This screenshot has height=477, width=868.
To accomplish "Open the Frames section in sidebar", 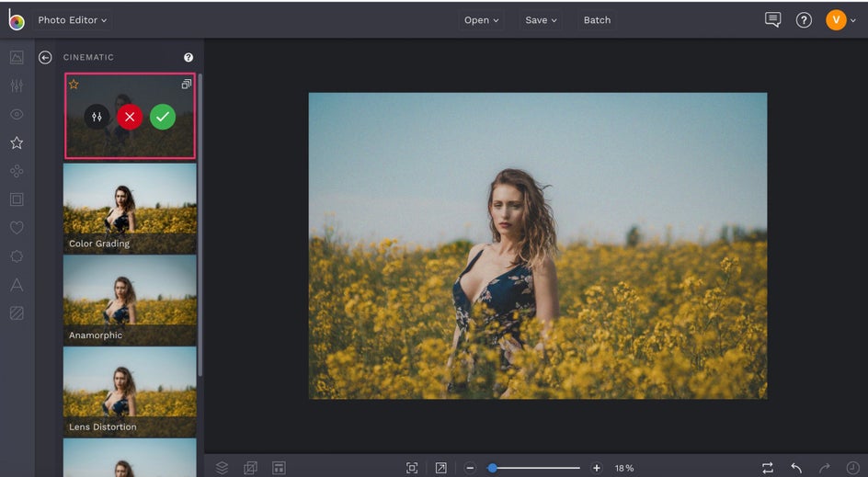I will [17, 199].
